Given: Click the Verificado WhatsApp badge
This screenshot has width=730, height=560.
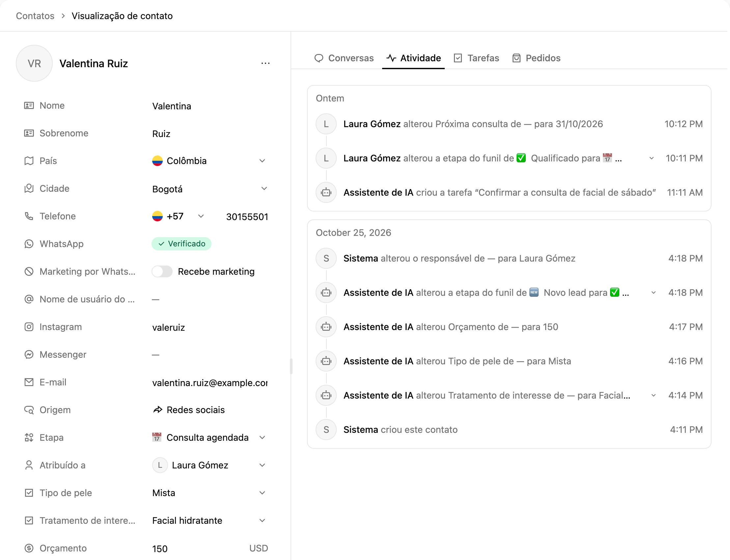Looking at the screenshot, I should click(x=181, y=244).
